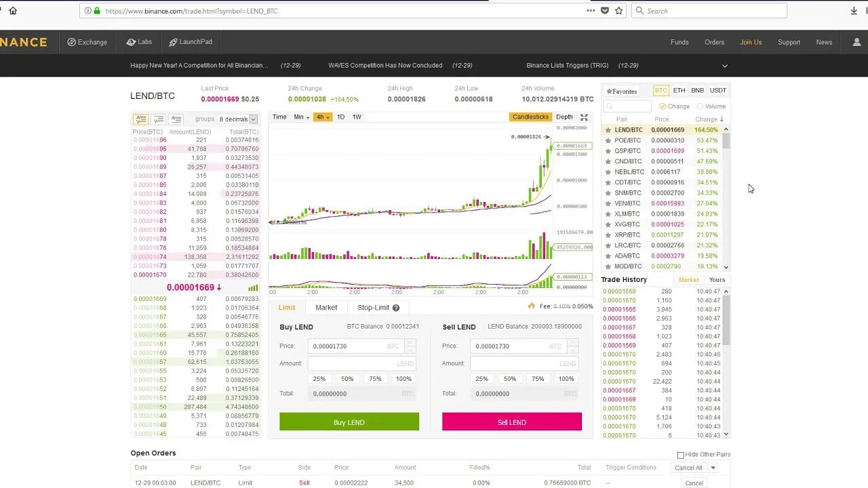Image resolution: width=868 pixels, height=488 pixels.
Task: Adjust the sell price stepper arrows
Action: point(572,346)
